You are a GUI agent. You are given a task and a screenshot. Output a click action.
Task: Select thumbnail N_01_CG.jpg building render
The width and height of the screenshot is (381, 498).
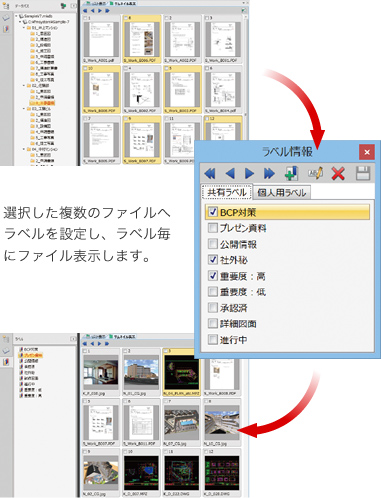point(141,372)
